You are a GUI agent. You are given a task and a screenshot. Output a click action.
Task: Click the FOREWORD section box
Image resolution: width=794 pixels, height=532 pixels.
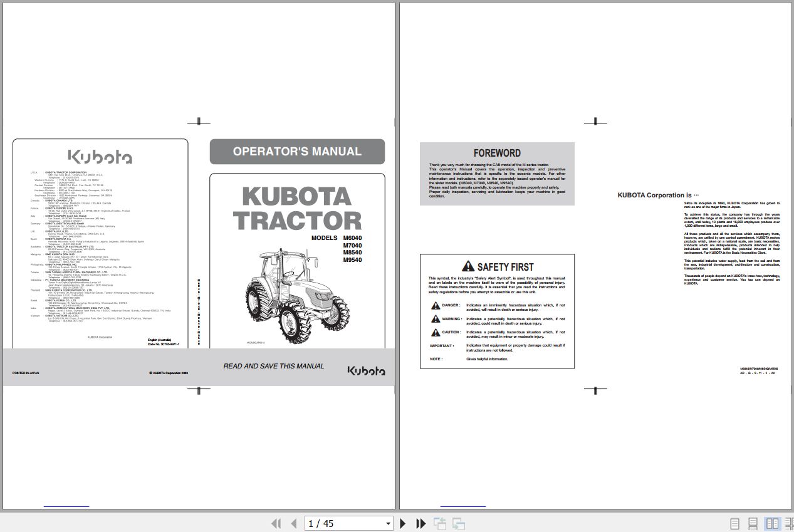tap(497, 174)
